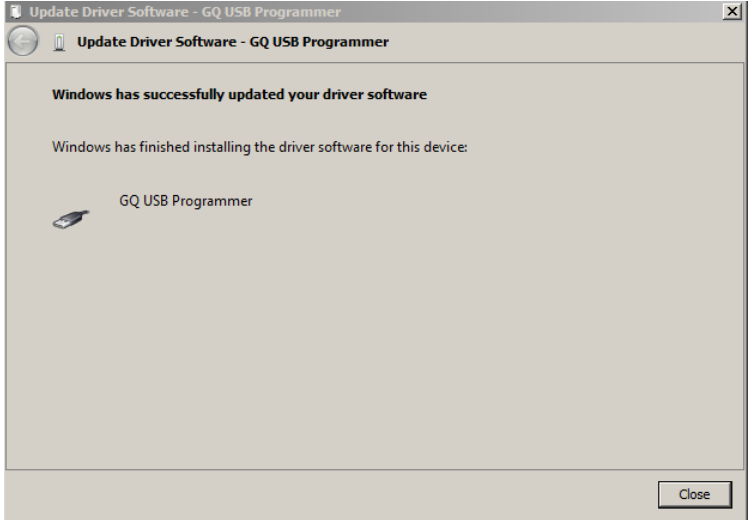Click the device icon beside header title
The height and width of the screenshot is (520, 748).
pyautogui.click(x=59, y=42)
